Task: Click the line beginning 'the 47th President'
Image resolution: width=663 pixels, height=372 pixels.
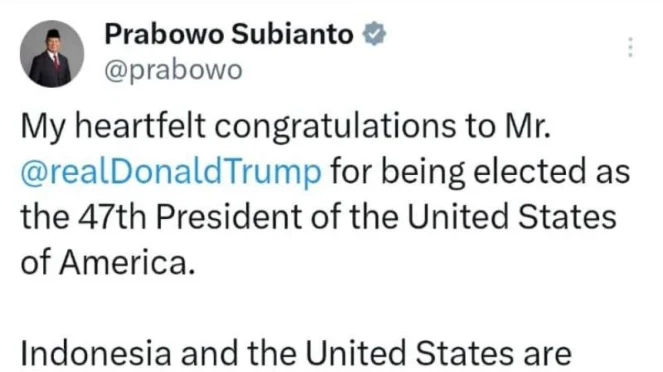Action: [x=318, y=216]
